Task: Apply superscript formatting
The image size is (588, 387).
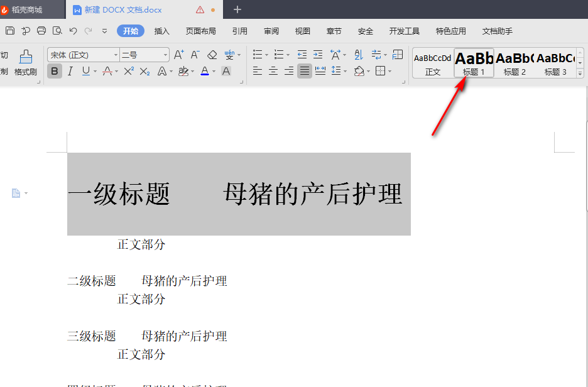Action: click(x=129, y=71)
